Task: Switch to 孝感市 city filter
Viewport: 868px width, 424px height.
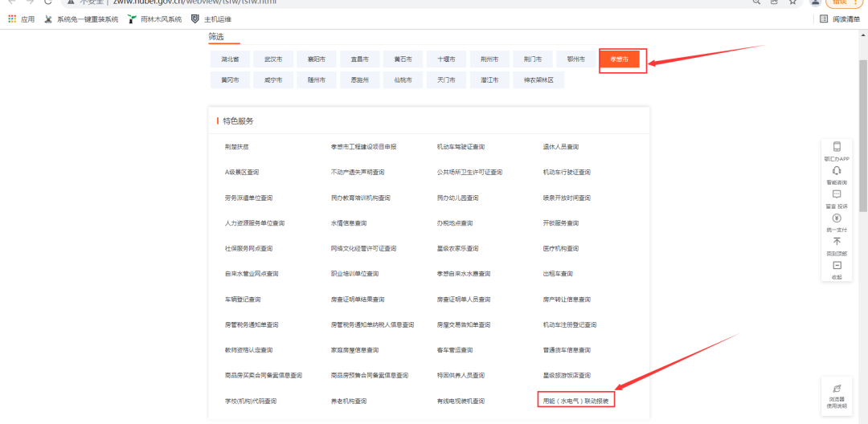Action: pos(619,59)
